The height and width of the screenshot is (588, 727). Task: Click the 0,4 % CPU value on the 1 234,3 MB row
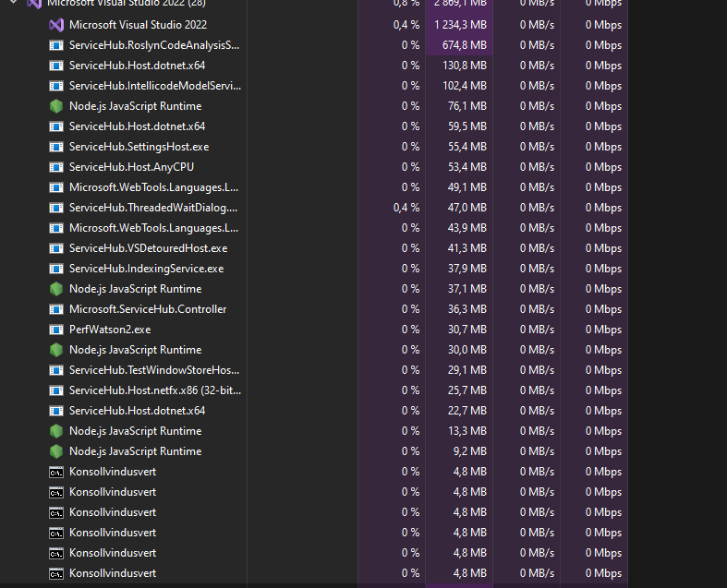point(406,25)
